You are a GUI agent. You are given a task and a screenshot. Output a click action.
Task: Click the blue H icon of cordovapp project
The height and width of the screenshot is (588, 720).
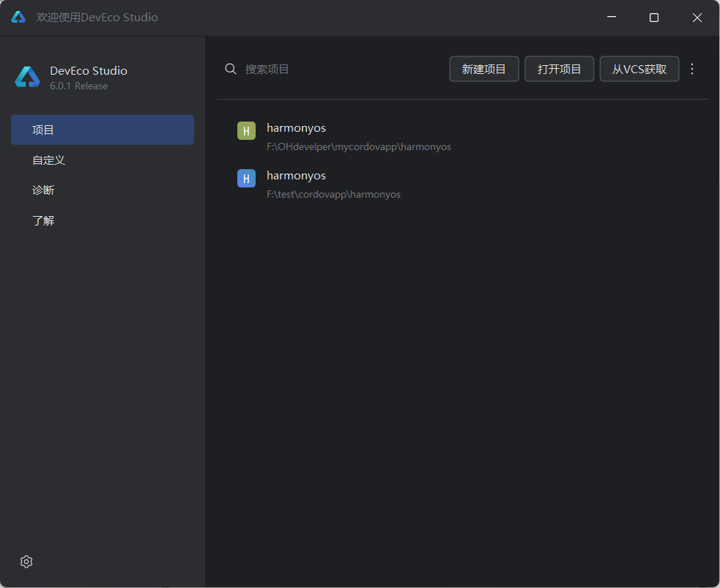tap(246, 178)
